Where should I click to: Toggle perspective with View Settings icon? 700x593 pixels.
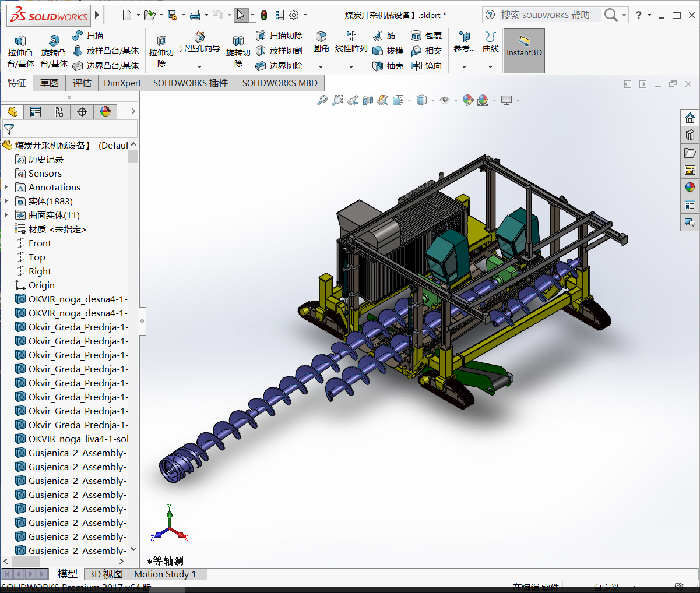point(506,100)
